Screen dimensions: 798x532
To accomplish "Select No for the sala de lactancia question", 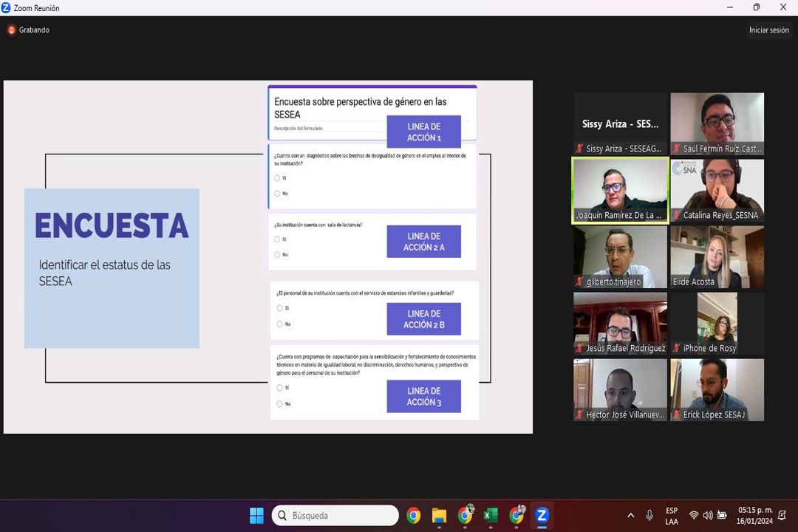I will (x=278, y=255).
